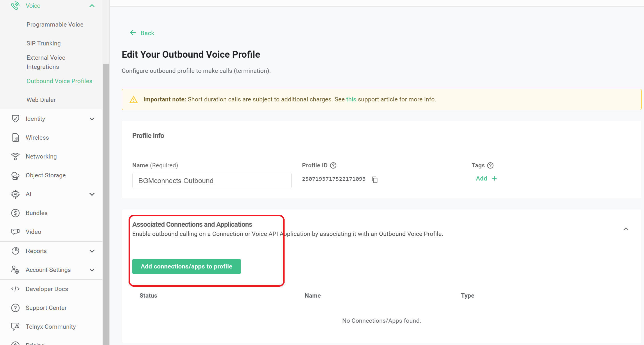Click Add connections/apps to profile button
The height and width of the screenshot is (345, 644).
click(x=186, y=266)
